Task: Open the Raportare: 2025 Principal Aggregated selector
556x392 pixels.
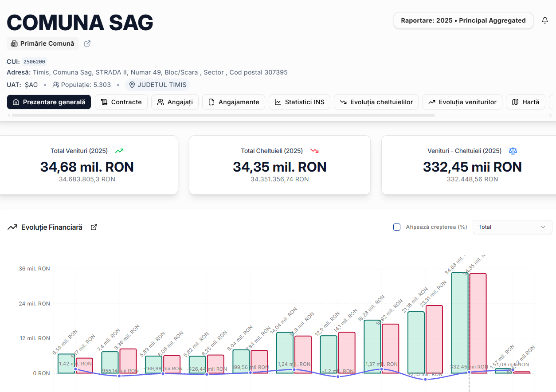Action: point(463,20)
